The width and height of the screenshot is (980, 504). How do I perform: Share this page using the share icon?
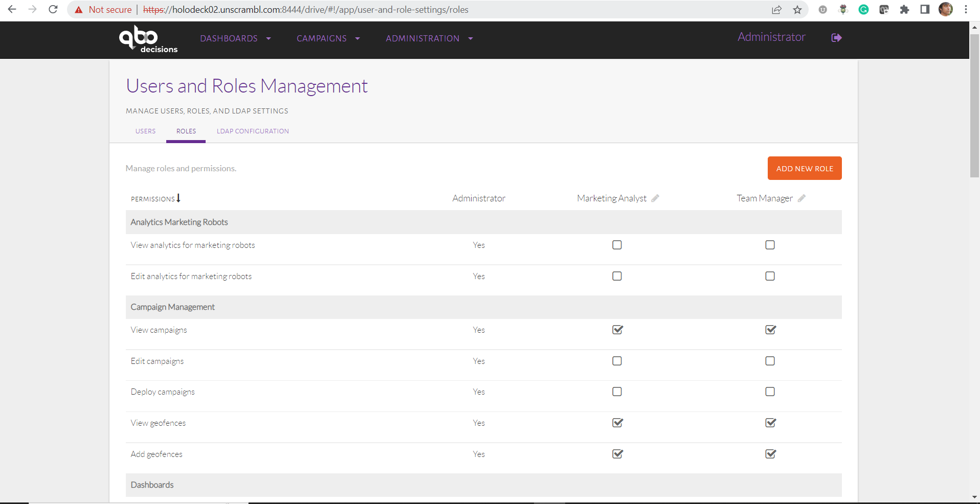pyautogui.click(x=777, y=10)
